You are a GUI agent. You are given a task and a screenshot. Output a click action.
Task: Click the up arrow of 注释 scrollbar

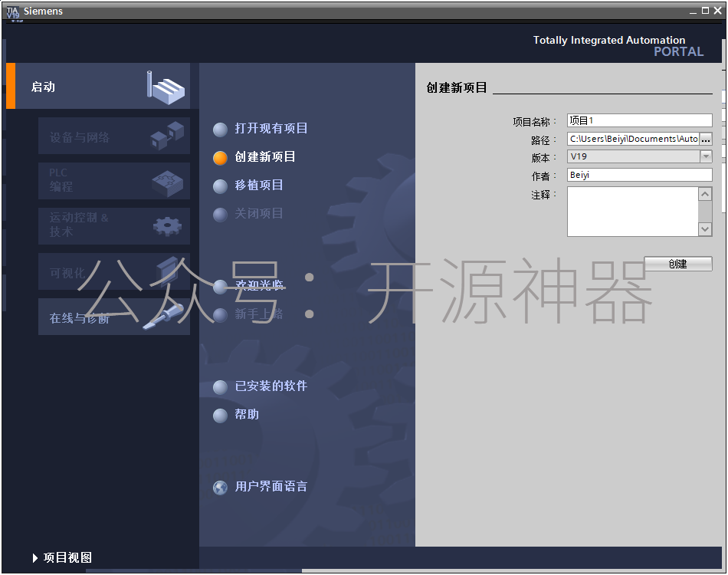705,194
